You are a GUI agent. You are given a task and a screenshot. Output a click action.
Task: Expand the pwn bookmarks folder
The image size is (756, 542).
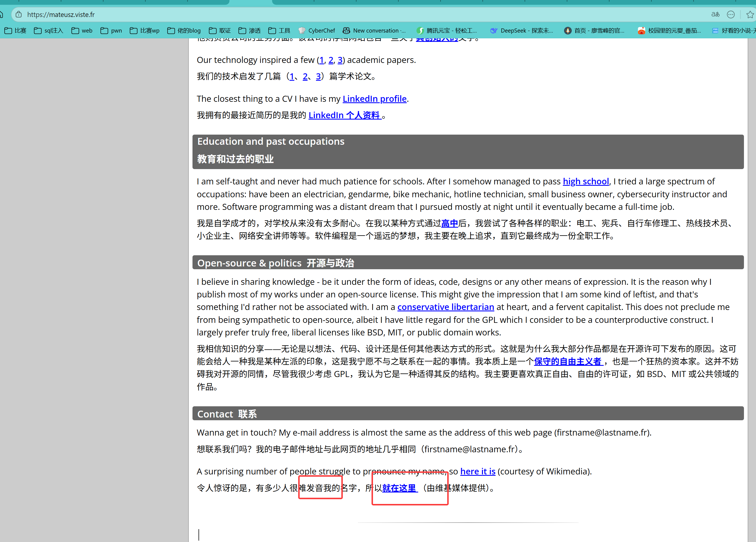tap(111, 30)
